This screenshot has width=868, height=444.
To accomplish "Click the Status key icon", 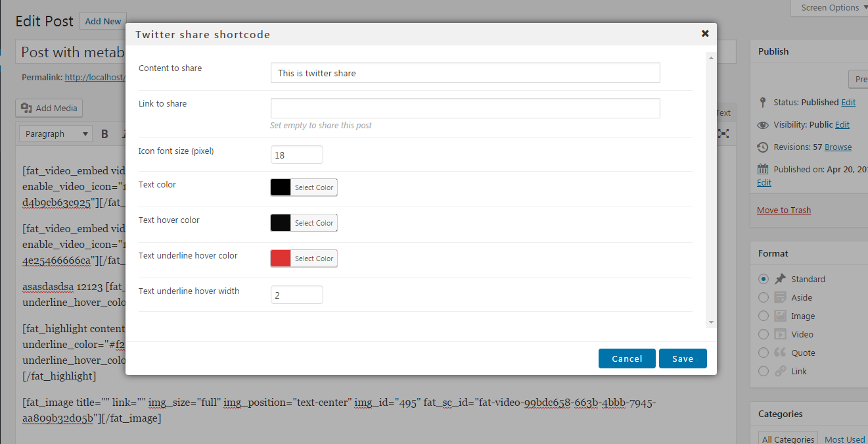I will tap(763, 103).
